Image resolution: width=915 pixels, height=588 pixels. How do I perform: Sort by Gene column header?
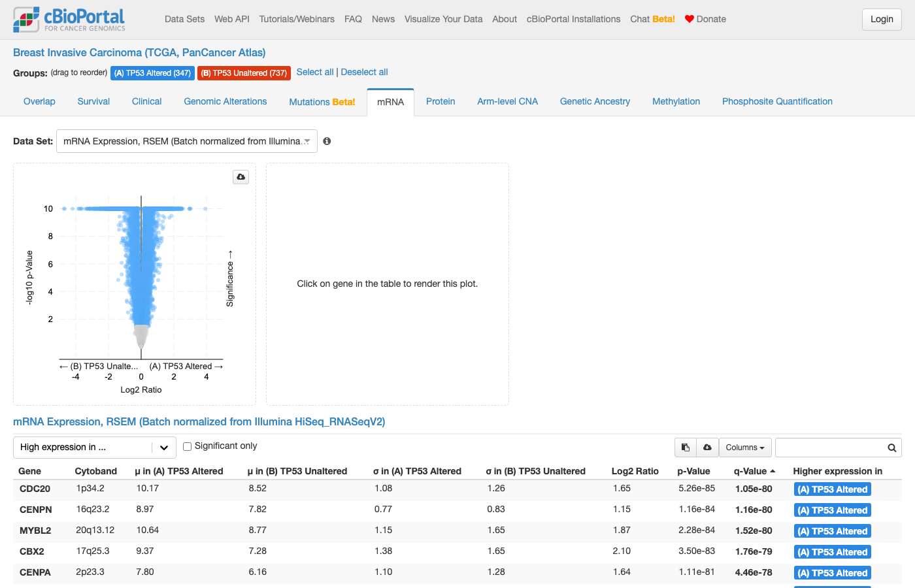point(29,471)
